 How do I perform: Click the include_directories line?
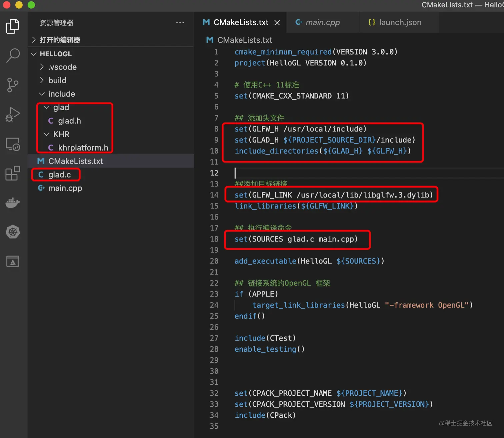click(x=323, y=151)
